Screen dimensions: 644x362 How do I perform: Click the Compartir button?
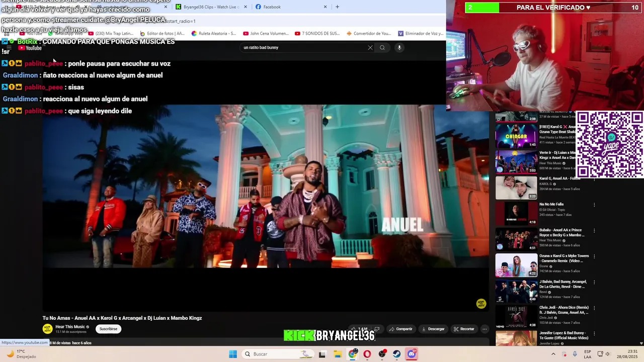[x=400, y=329]
